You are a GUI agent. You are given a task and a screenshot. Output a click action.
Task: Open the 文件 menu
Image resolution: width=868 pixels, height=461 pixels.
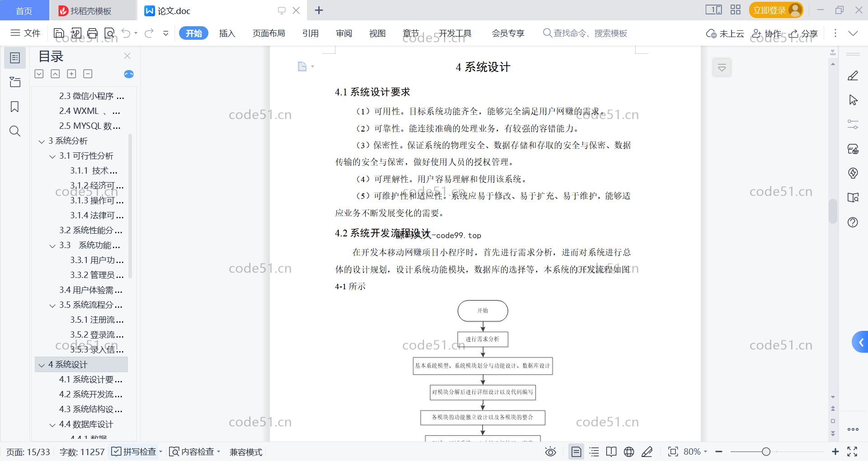coord(25,33)
